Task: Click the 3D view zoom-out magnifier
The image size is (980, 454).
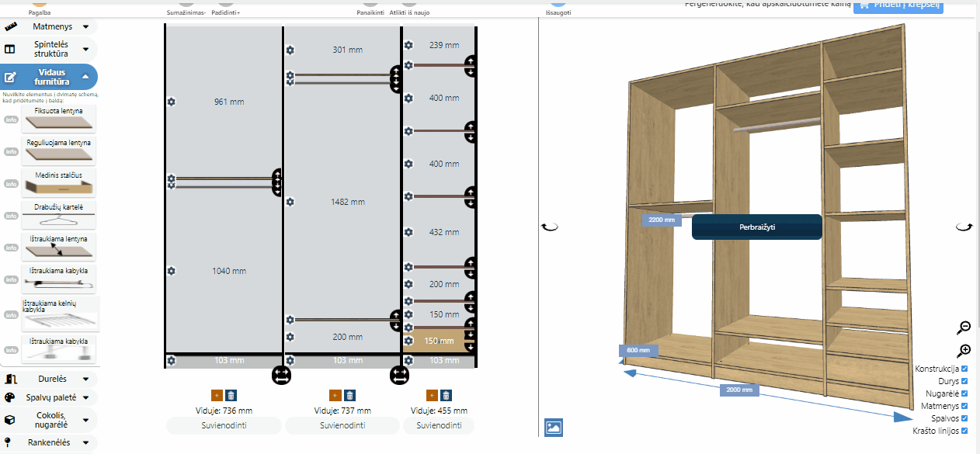Action: 964,328
